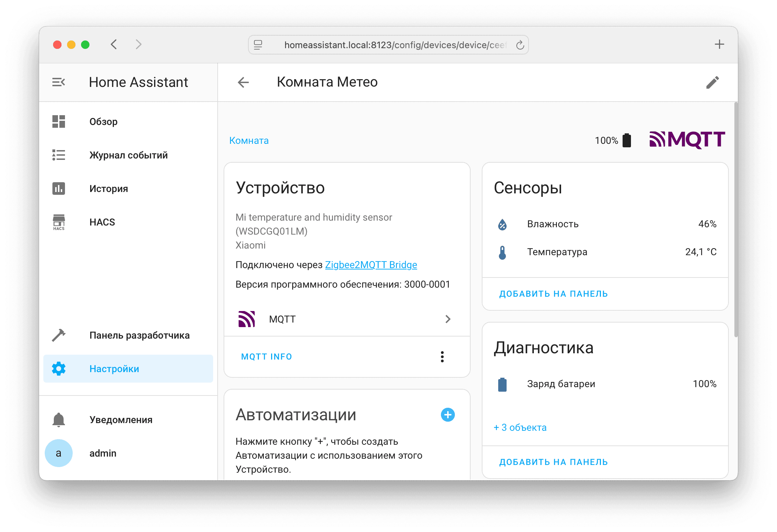The height and width of the screenshot is (532, 777).
Task: Open the Zigbee2MQTT Bridge link
Action: click(x=371, y=265)
